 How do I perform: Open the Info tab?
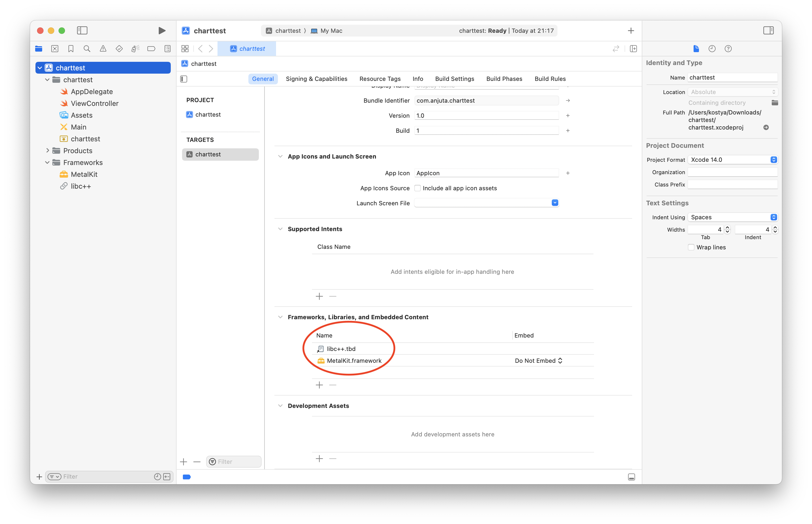(x=418, y=79)
